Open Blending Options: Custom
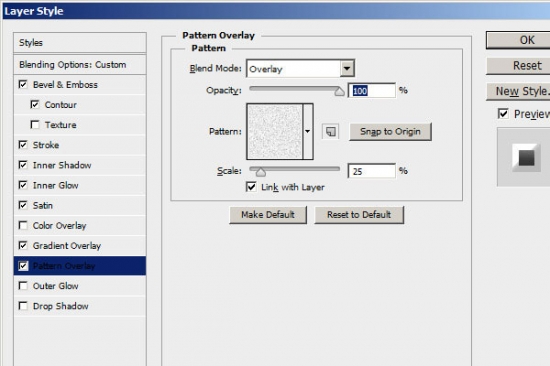 [80, 65]
